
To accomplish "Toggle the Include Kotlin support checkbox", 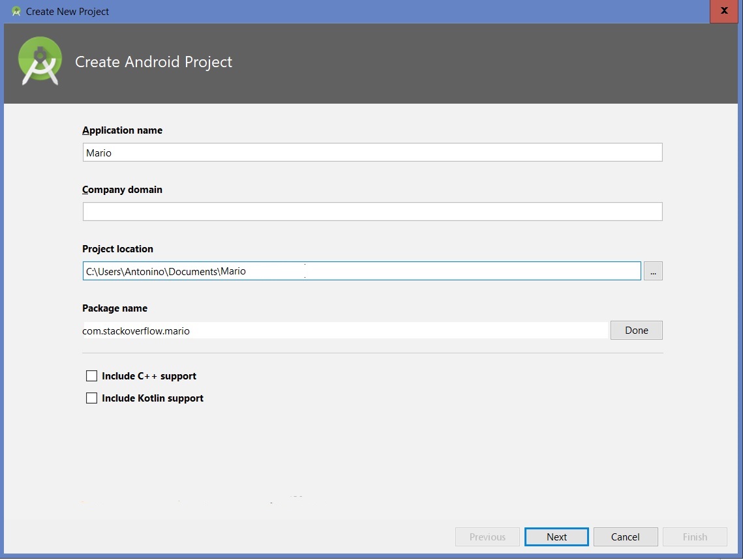I will coord(92,398).
